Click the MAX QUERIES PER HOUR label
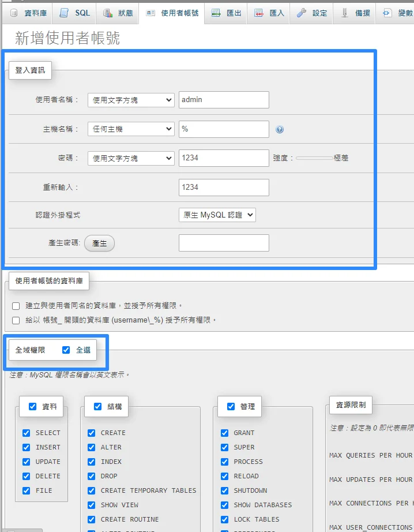Image resolution: width=414 pixels, height=532 pixels. pos(371,455)
